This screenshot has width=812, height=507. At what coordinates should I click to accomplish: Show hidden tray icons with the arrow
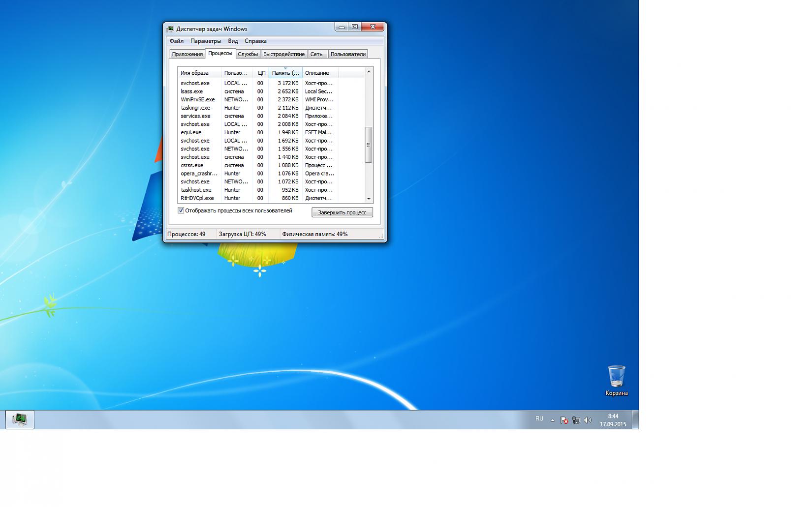(552, 420)
